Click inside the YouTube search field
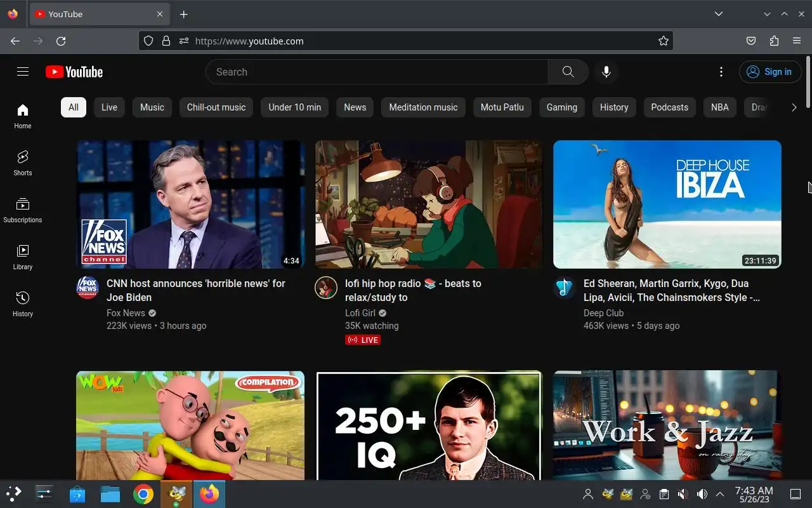Image resolution: width=812 pixels, height=508 pixels. click(377, 72)
